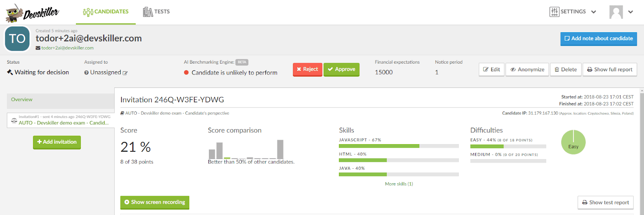Screen dimensions: 644x215
Task: Click the red AI benchmark status dot
Action: [186, 72]
